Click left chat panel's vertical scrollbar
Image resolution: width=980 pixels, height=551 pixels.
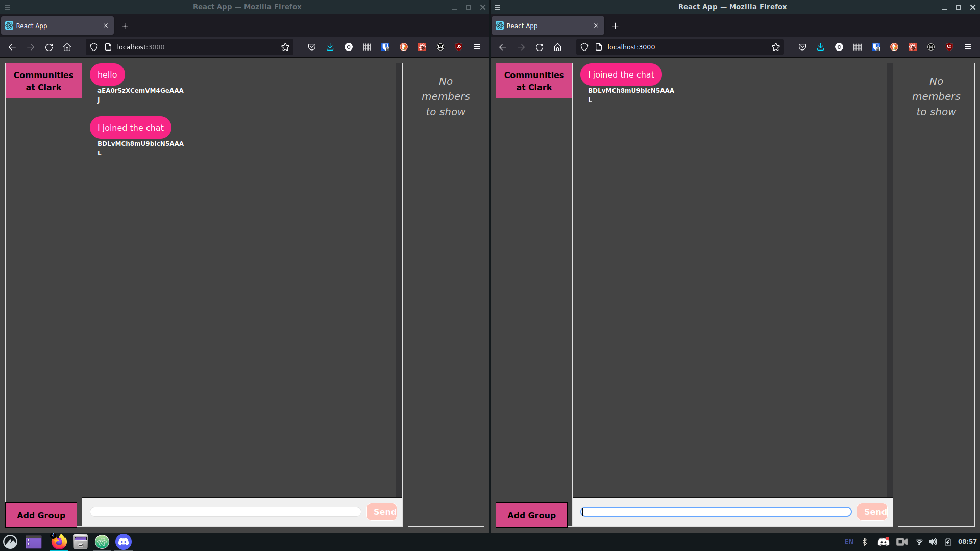point(399,280)
